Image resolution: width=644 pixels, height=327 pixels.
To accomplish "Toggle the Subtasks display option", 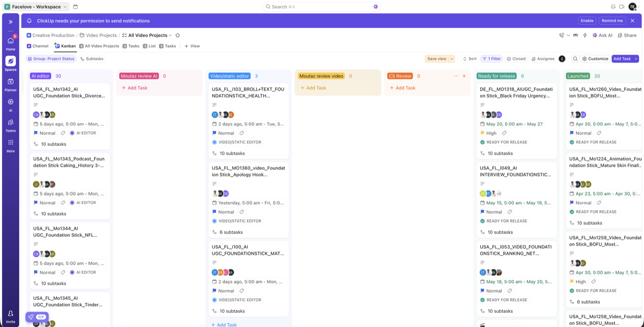I will click(92, 59).
